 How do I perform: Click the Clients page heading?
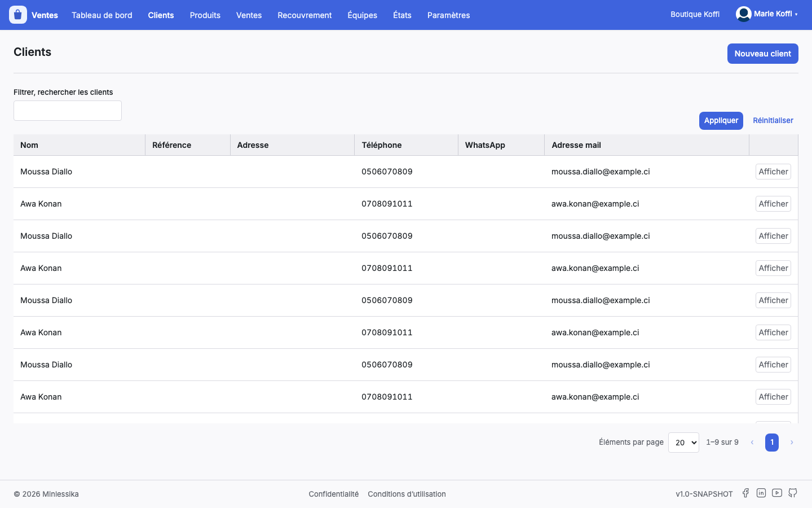(32, 52)
